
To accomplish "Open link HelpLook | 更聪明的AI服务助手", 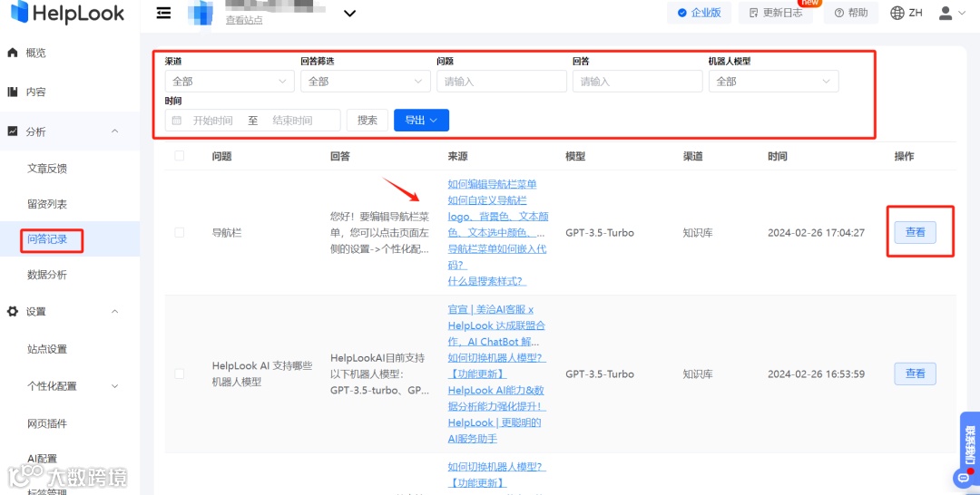I will pyautogui.click(x=495, y=431).
